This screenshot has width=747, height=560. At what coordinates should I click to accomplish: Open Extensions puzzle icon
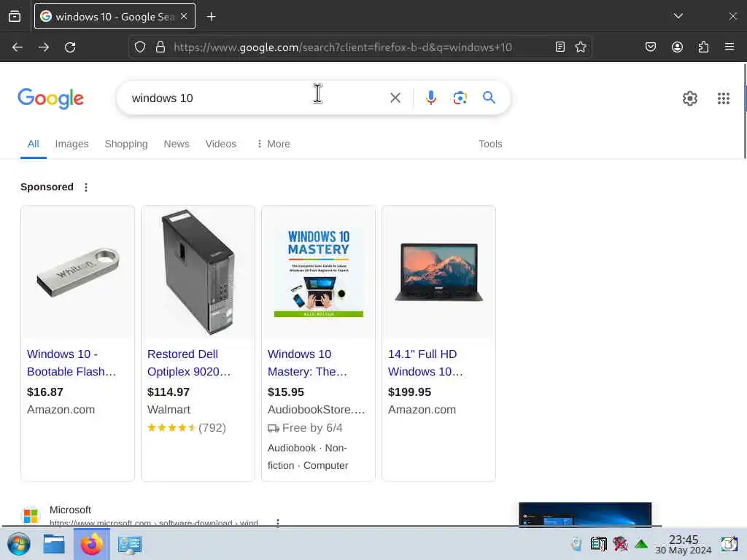(703, 47)
